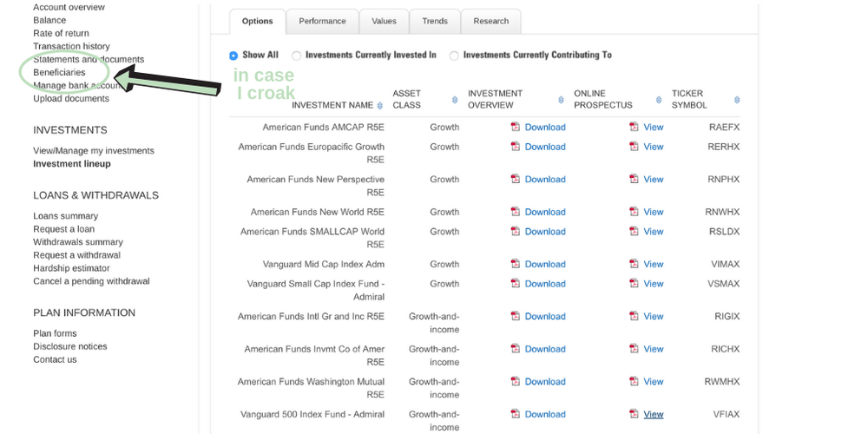Click prospectus PDF icon for RWMHX

coord(634,381)
